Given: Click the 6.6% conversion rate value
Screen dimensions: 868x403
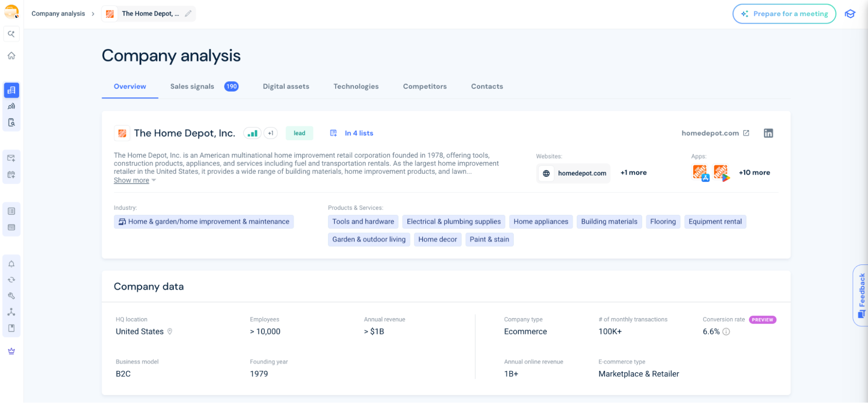Looking at the screenshot, I should [x=711, y=331].
